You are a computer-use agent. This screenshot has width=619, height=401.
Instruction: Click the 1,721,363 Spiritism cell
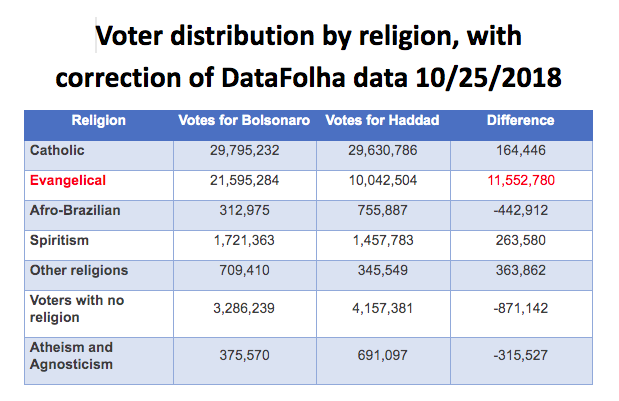(x=246, y=241)
